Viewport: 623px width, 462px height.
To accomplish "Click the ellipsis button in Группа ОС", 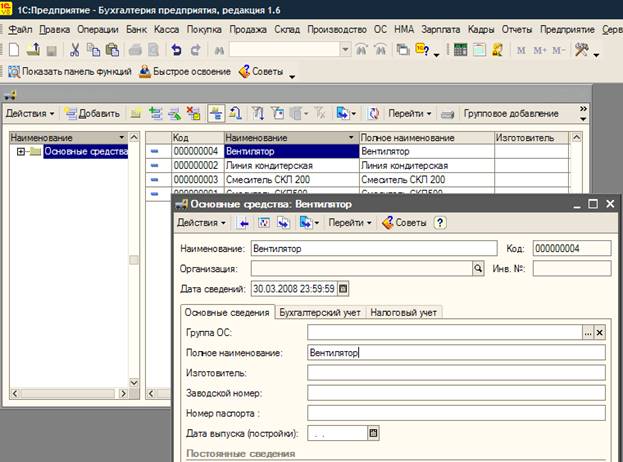I will pos(586,332).
